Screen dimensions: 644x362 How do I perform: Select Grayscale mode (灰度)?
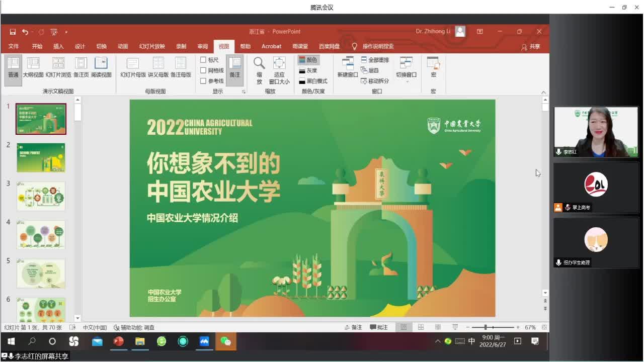308,70
